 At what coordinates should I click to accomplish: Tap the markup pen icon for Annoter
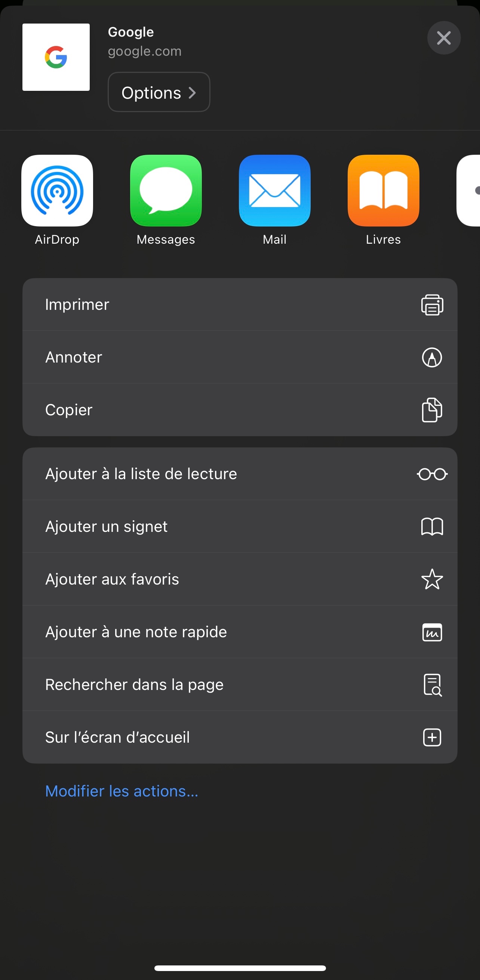coord(432,357)
